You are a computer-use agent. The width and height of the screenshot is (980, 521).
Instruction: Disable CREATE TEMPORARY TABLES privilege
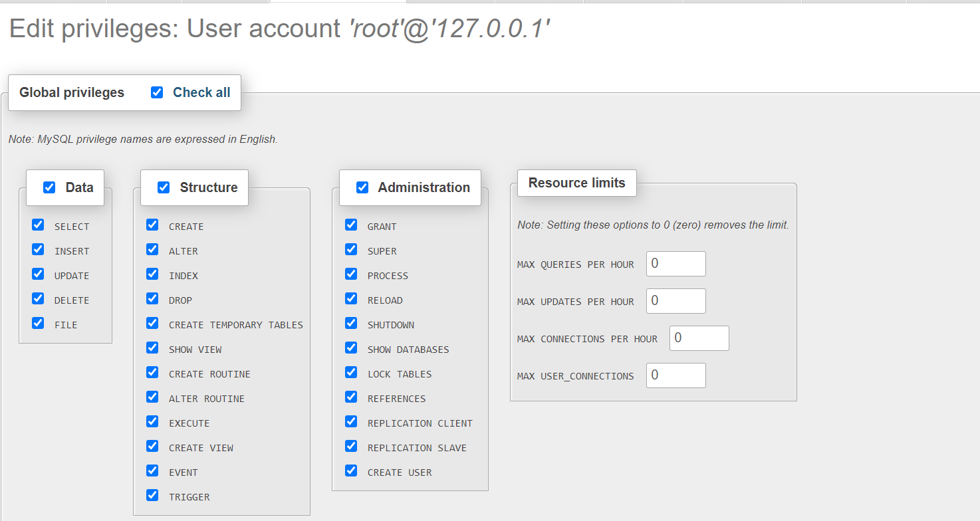pyautogui.click(x=152, y=323)
